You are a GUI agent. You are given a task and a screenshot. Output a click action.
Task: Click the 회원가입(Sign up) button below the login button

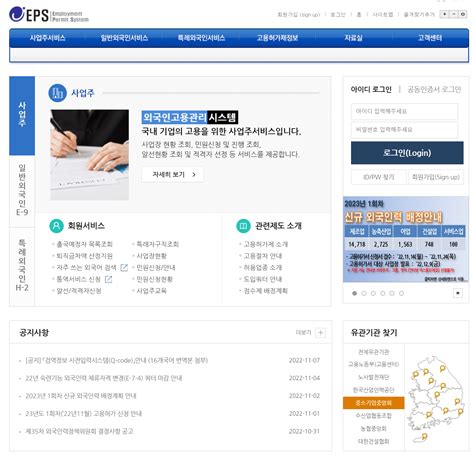(x=436, y=177)
